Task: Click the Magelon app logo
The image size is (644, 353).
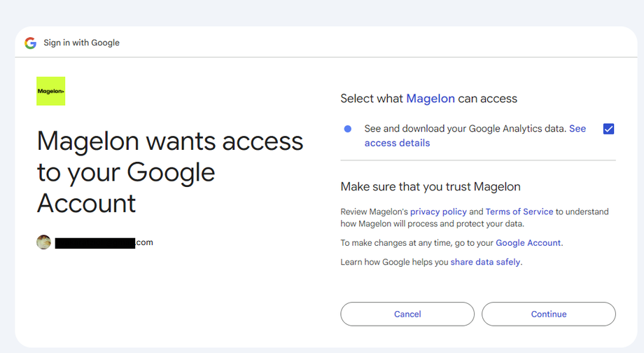Action: pyautogui.click(x=51, y=91)
